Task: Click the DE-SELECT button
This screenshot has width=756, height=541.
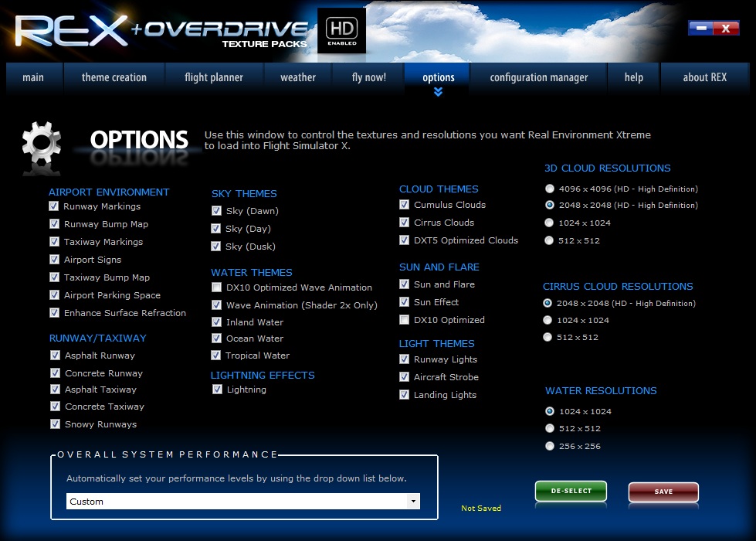Action: tap(571, 492)
